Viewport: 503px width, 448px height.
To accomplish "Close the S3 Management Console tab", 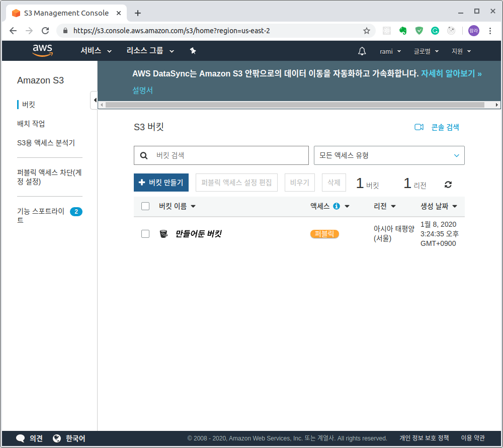I will pyautogui.click(x=119, y=13).
